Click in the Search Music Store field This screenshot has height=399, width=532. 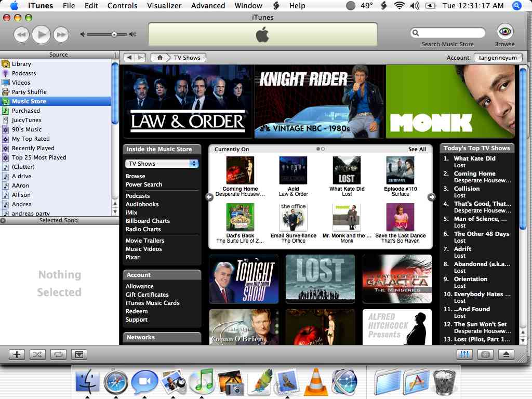[x=448, y=33]
